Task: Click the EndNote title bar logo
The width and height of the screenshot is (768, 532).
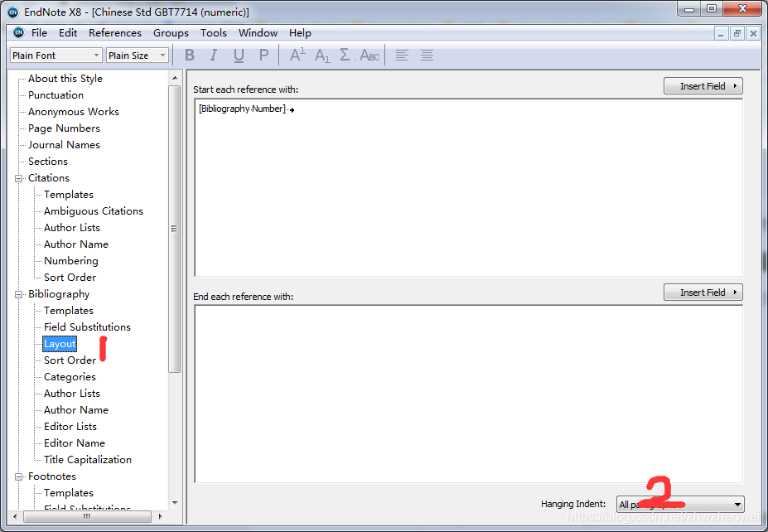Action: [x=13, y=12]
